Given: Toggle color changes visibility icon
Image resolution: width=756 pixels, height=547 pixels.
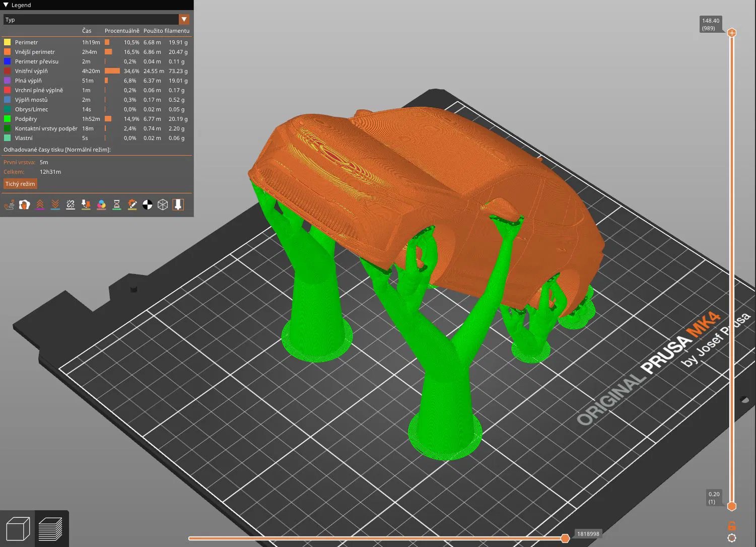Looking at the screenshot, I should click(x=101, y=204).
